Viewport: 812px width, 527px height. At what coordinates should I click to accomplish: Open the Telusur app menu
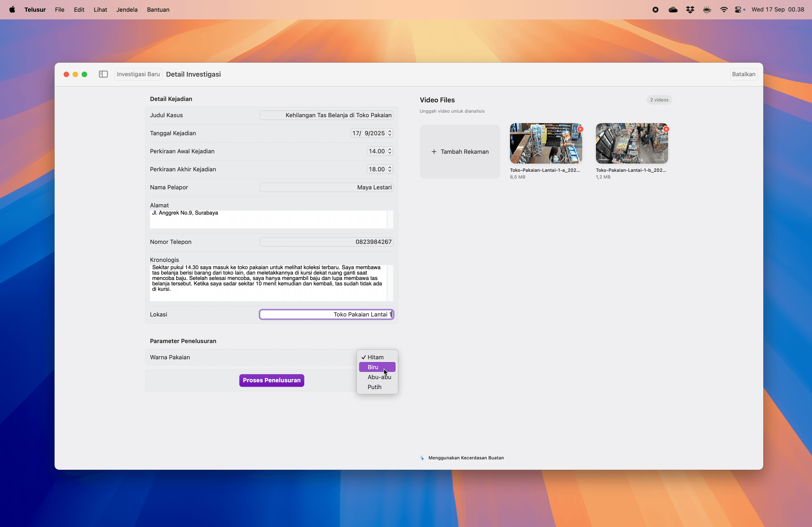(35, 10)
